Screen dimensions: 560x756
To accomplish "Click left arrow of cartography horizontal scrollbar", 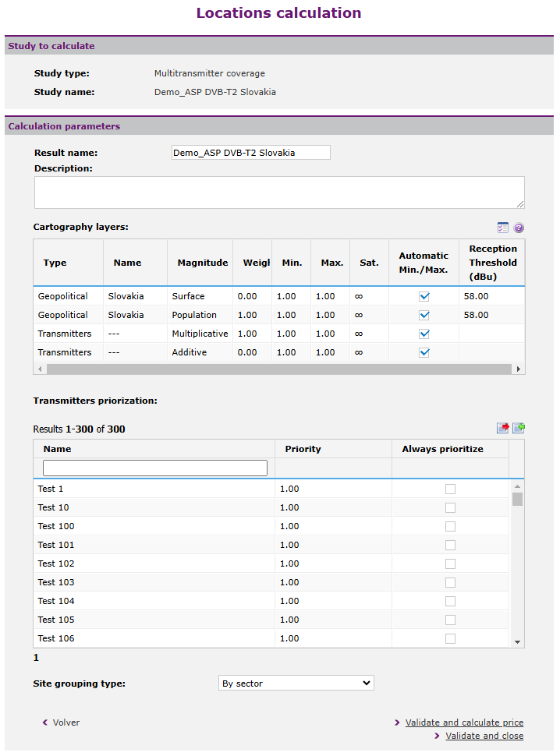I will click(40, 369).
